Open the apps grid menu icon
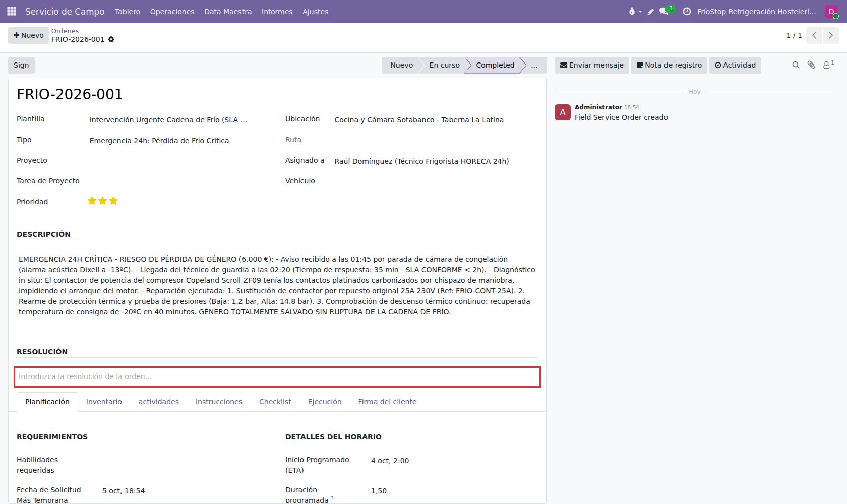847x504 pixels. [12, 11]
